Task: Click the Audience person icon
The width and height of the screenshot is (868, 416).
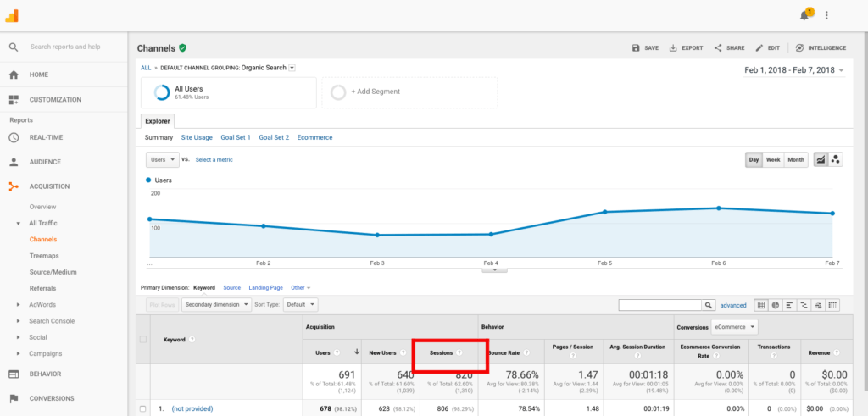Action: tap(14, 162)
